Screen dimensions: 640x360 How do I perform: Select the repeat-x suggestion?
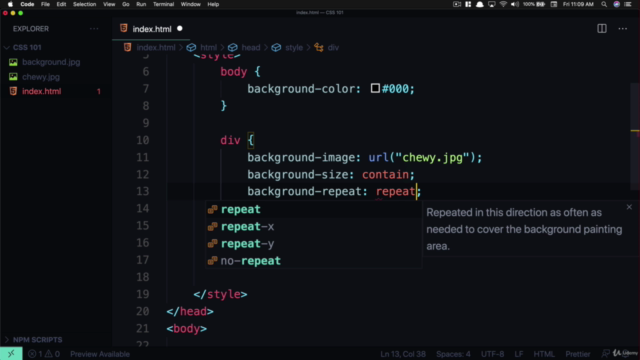click(313, 227)
